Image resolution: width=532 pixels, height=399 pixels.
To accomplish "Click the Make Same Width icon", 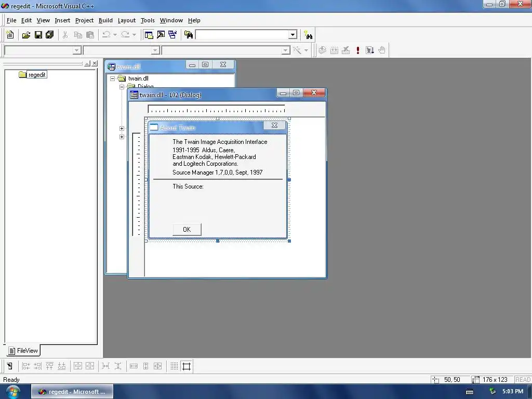I will (x=134, y=366).
